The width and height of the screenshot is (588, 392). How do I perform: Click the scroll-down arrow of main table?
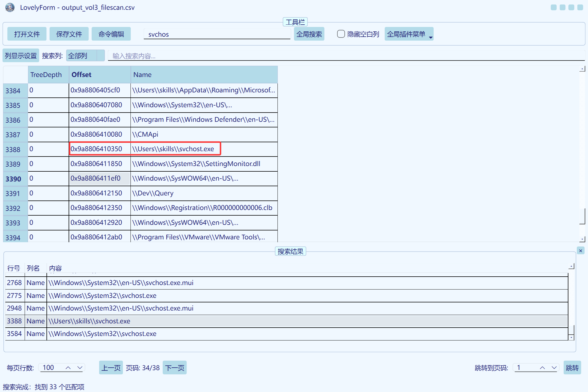(x=582, y=239)
